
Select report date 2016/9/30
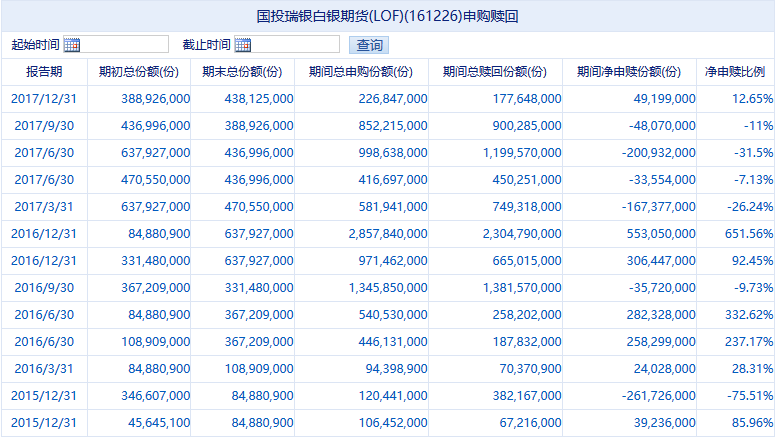[44, 288]
